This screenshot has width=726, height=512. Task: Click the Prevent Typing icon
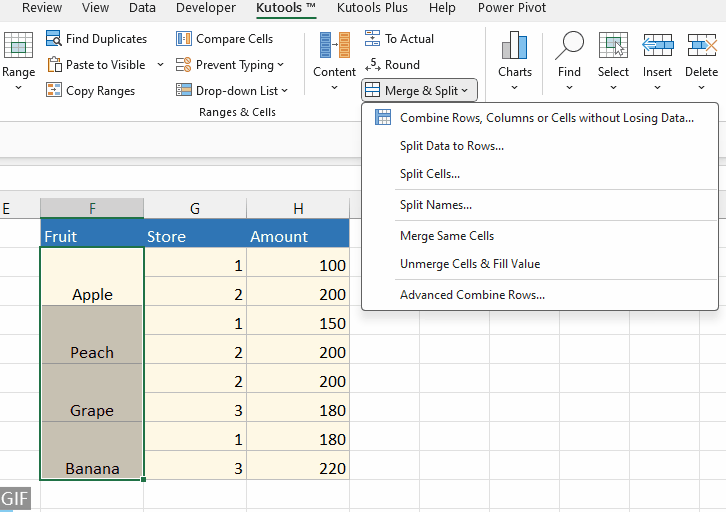[x=183, y=65]
